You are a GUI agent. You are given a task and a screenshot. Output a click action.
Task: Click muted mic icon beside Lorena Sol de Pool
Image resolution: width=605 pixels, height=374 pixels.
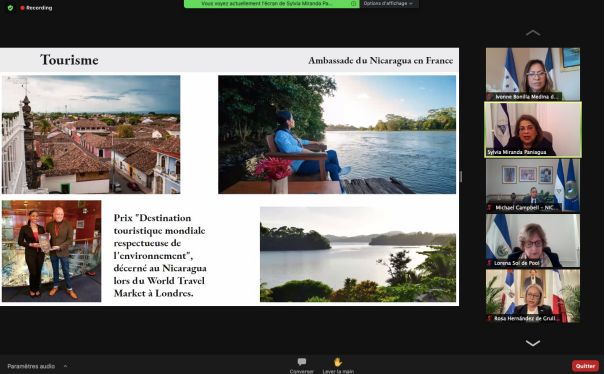[x=490, y=263]
